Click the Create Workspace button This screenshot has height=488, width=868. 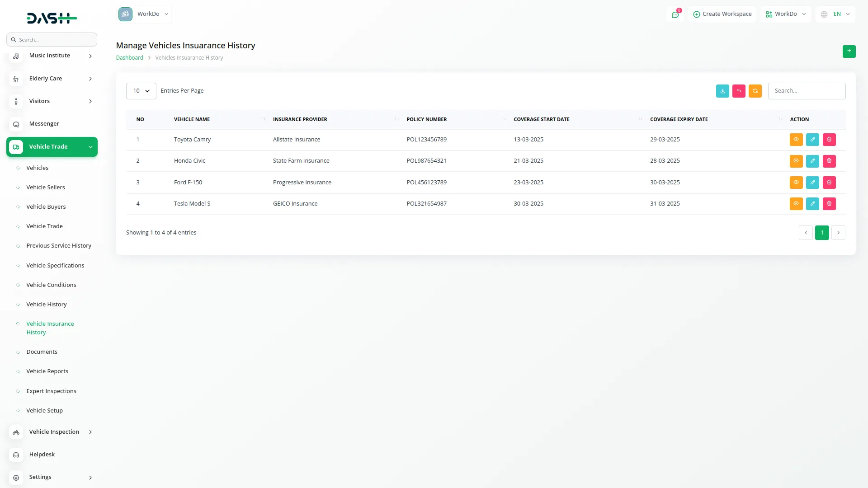[722, 14]
